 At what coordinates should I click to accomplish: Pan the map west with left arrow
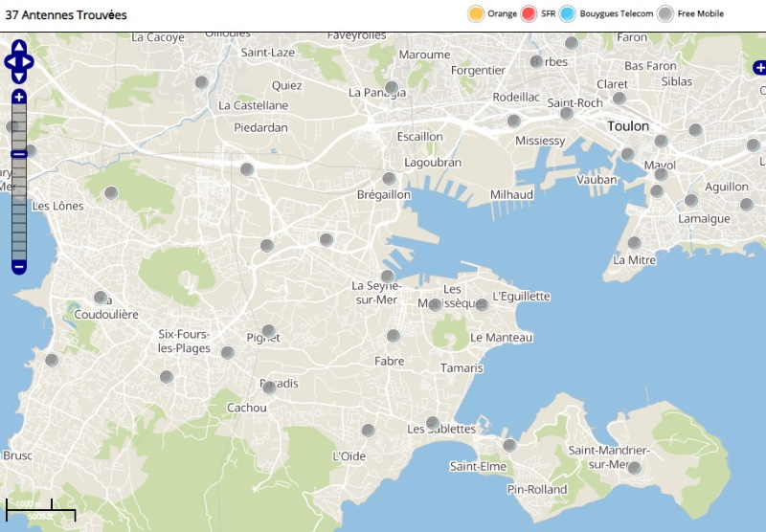10,61
